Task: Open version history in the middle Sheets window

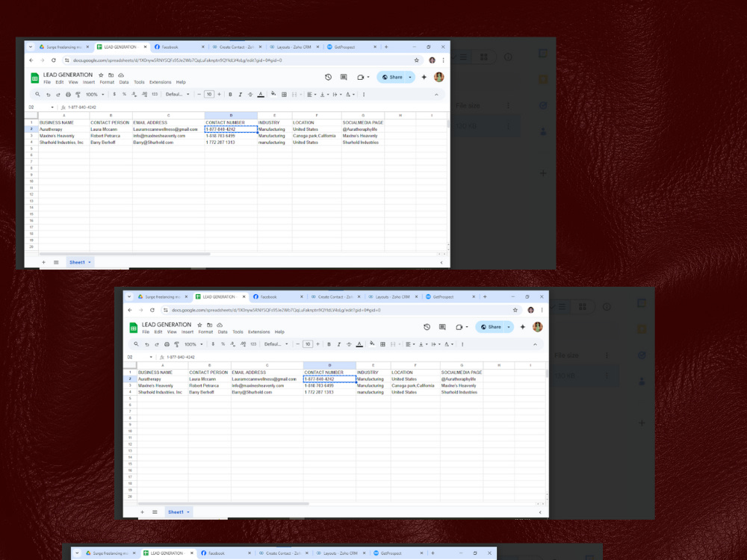Action: click(427, 327)
